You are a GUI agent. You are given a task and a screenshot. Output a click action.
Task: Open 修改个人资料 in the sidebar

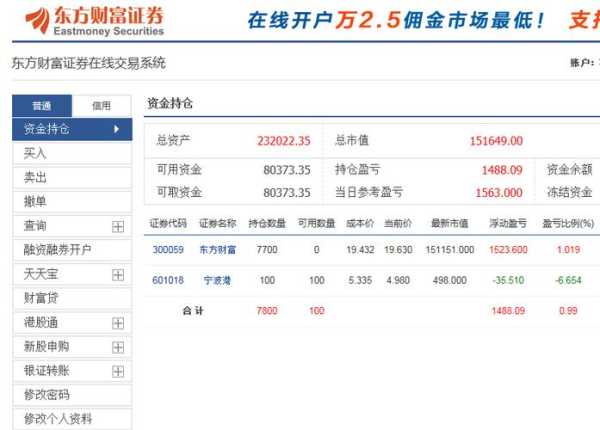[58, 419]
